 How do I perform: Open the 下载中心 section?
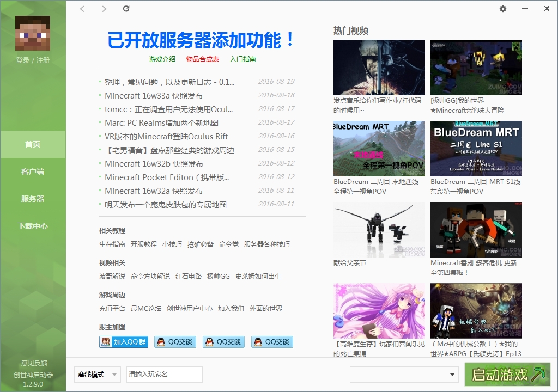[x=33, y=226]
